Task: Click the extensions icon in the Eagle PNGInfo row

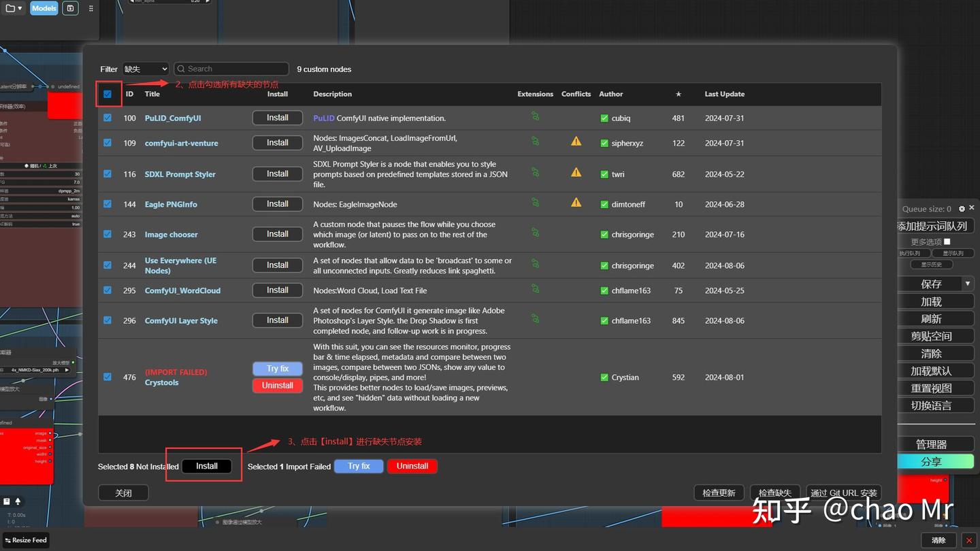Action: click(536, 202)
